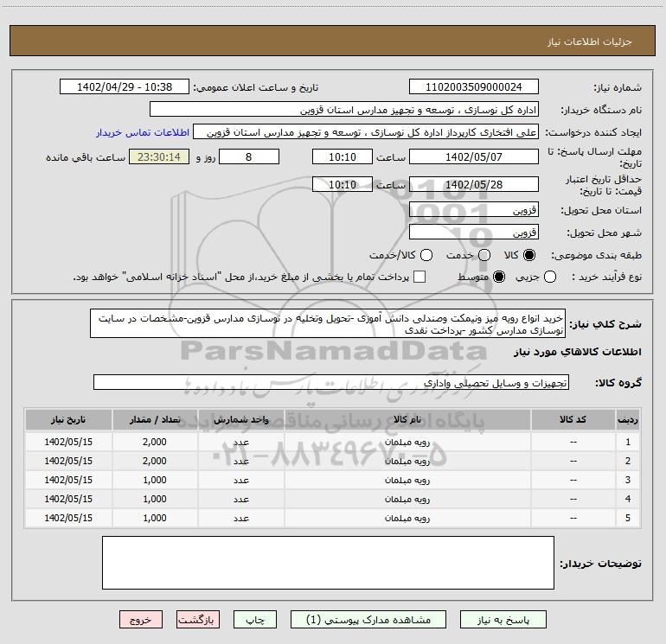Click the اطلاعات کالاهای مورد نیاز heading

577,352
